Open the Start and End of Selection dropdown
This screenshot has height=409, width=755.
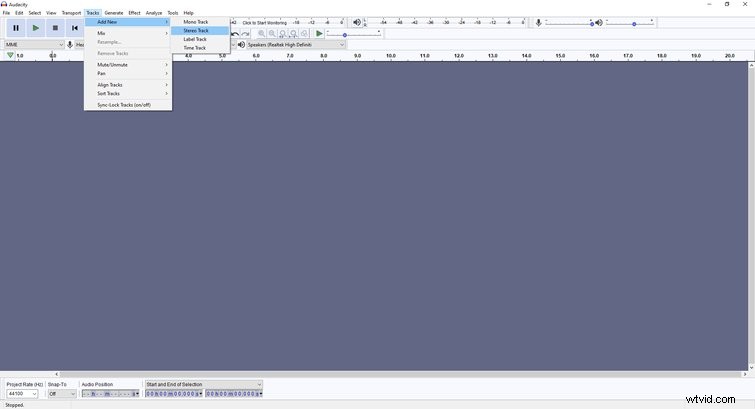point(204,384)
